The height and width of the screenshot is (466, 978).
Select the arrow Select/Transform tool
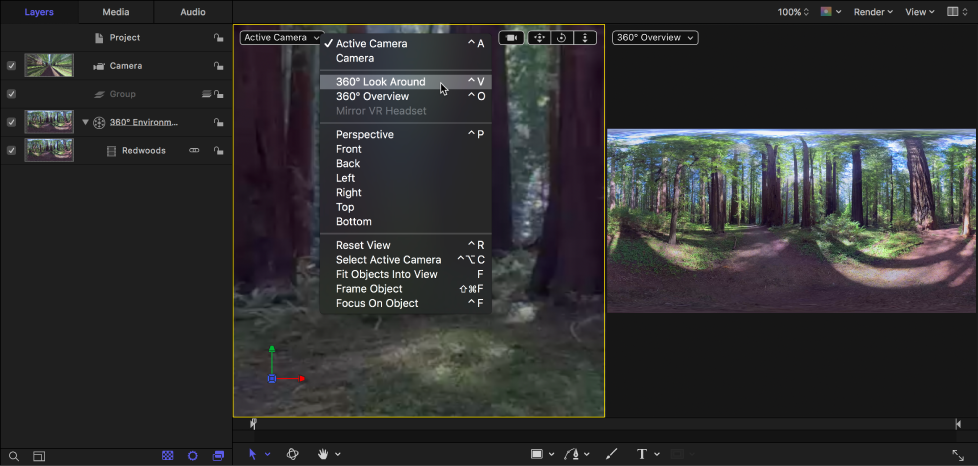pyautogui.click(x=253, y=454)
